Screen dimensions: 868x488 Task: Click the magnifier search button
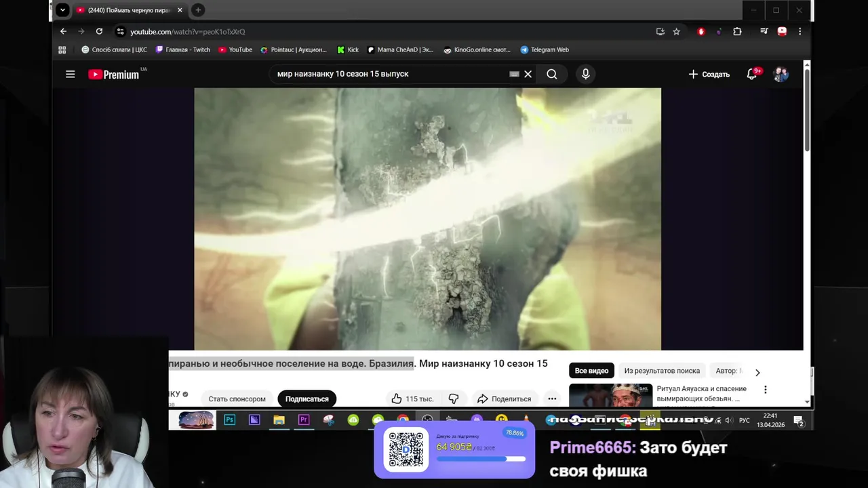point(552,74)
